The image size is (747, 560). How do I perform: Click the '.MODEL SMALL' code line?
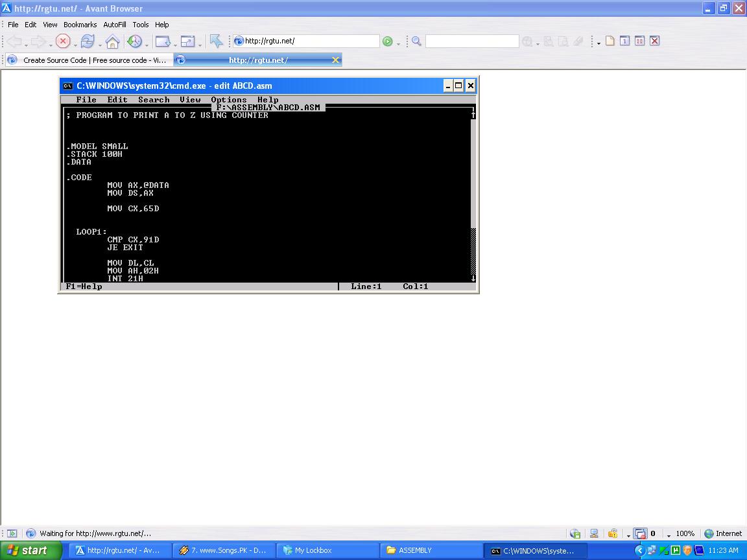(97, 146)
